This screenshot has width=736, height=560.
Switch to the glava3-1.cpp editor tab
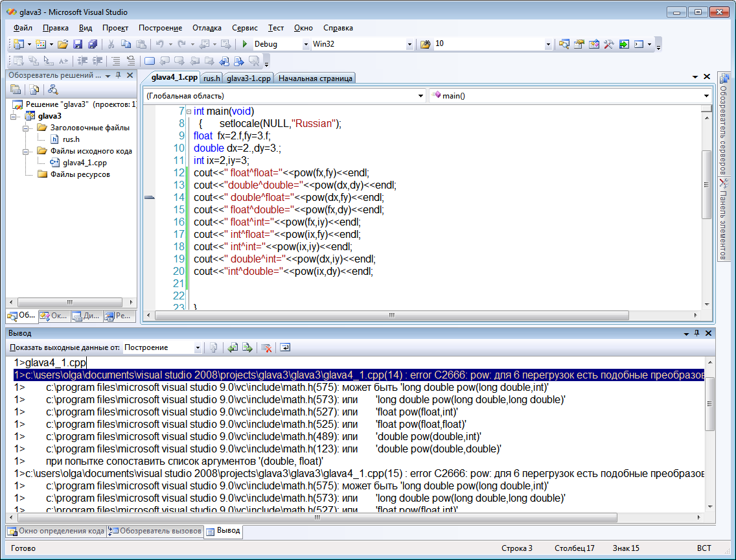249,78
